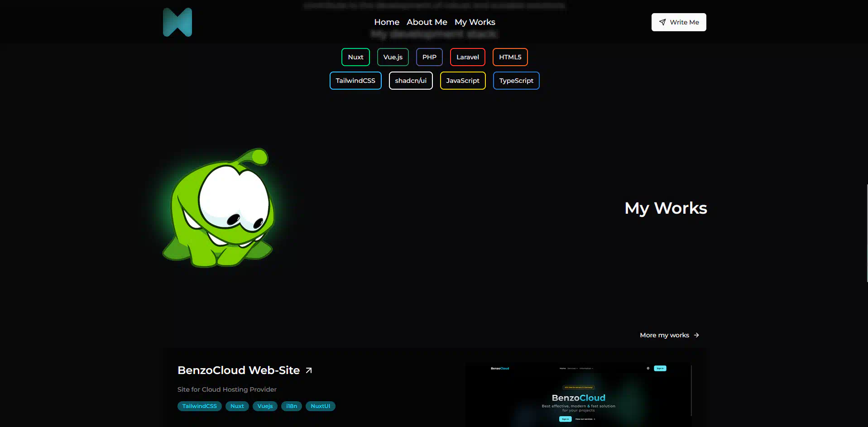
Task: Click the shadcn/ui stack badge
Action: 411,81
